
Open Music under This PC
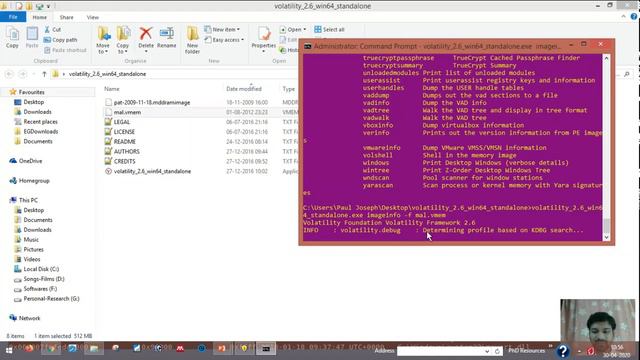click(27, 240)
